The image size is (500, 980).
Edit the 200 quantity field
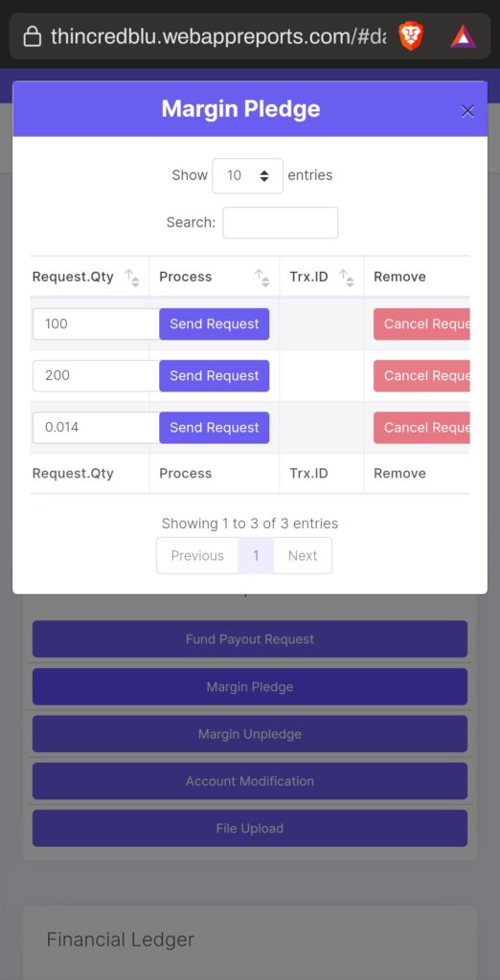click(96, 375)
